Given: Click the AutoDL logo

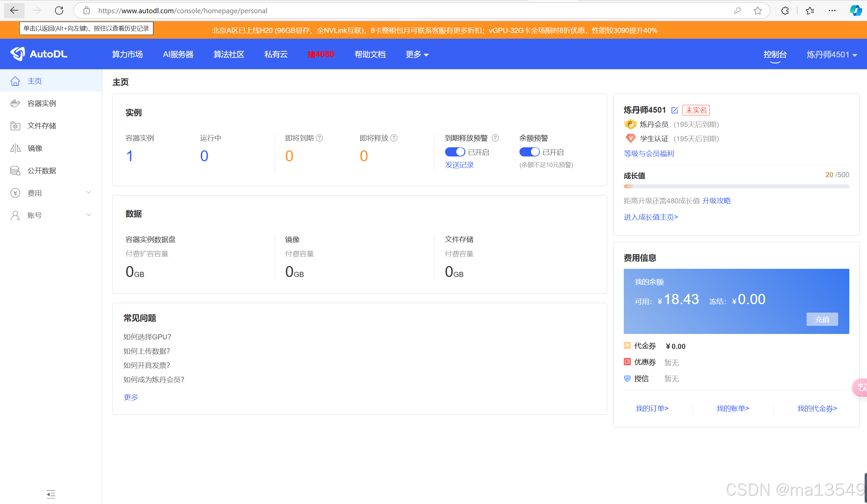Looking at the screenshot, I should tap(38, 54).
